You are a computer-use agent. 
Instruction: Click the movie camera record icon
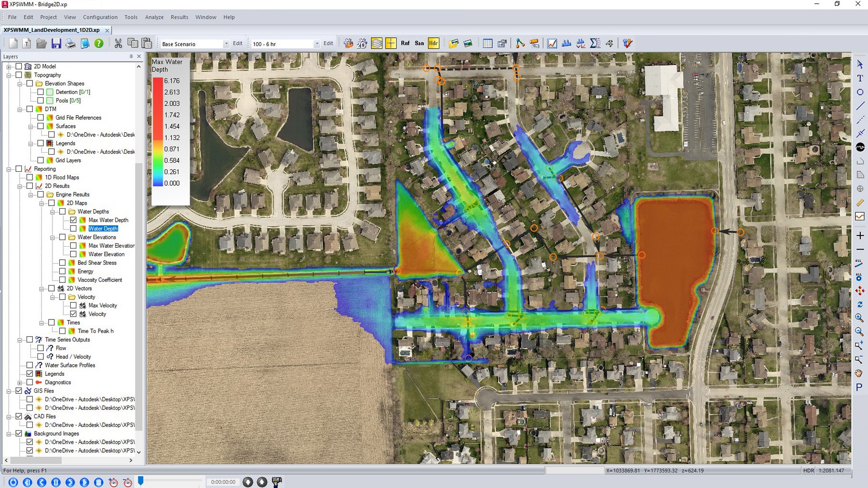pos(277,482)
